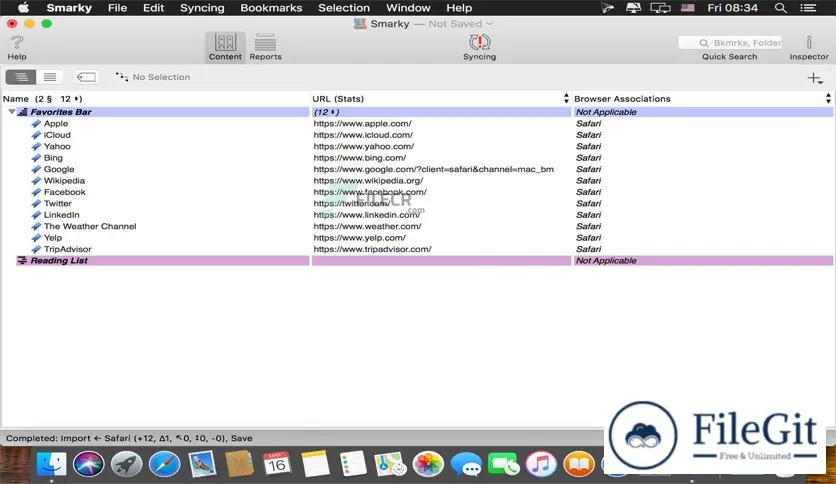
Task: Click the tag filter button
Action: (x=86, y=77)
